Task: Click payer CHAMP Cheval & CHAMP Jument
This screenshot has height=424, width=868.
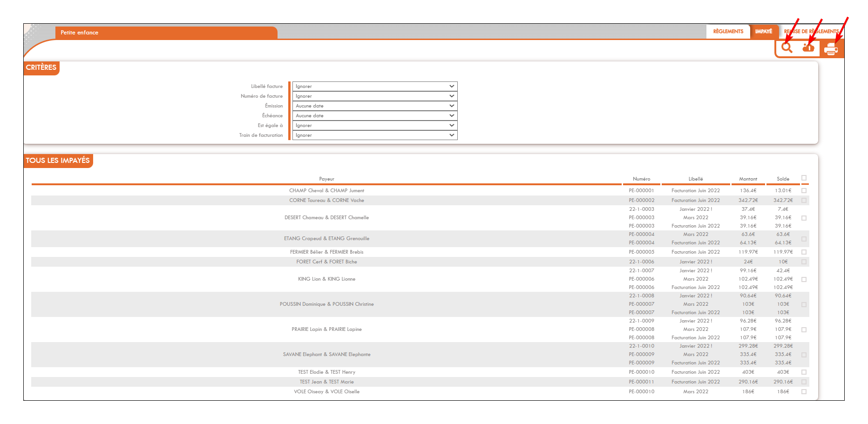Action: (x=326, y=191)
